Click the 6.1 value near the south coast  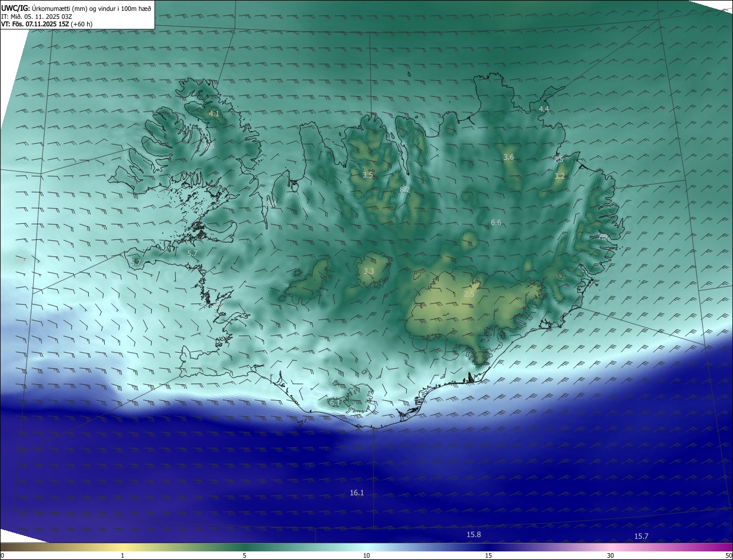pos(335,403)
